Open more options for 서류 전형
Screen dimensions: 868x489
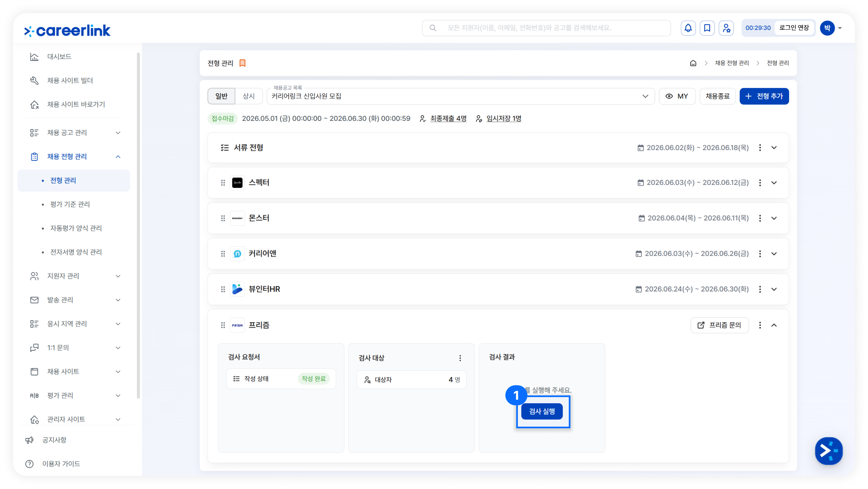760,148
